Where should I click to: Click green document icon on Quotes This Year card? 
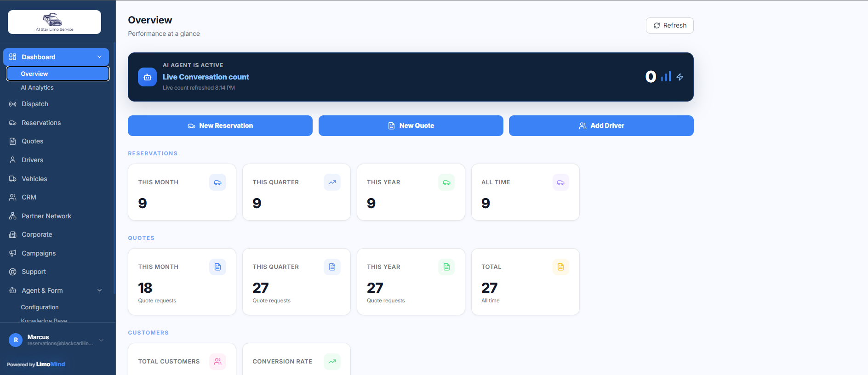click(x=446, y=267)
